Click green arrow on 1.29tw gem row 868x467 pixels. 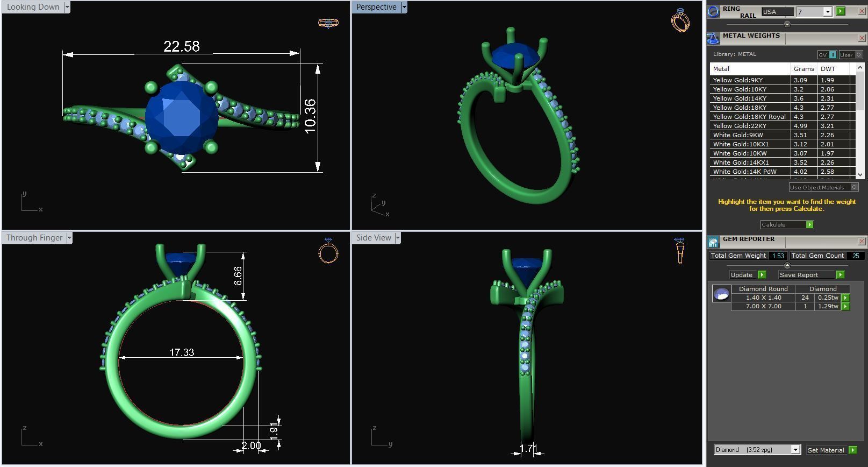pos(845,306)
